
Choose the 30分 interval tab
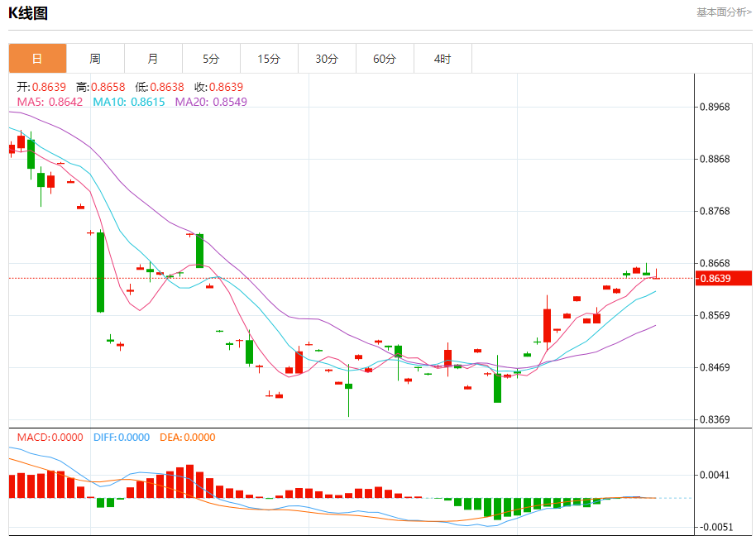327,59
